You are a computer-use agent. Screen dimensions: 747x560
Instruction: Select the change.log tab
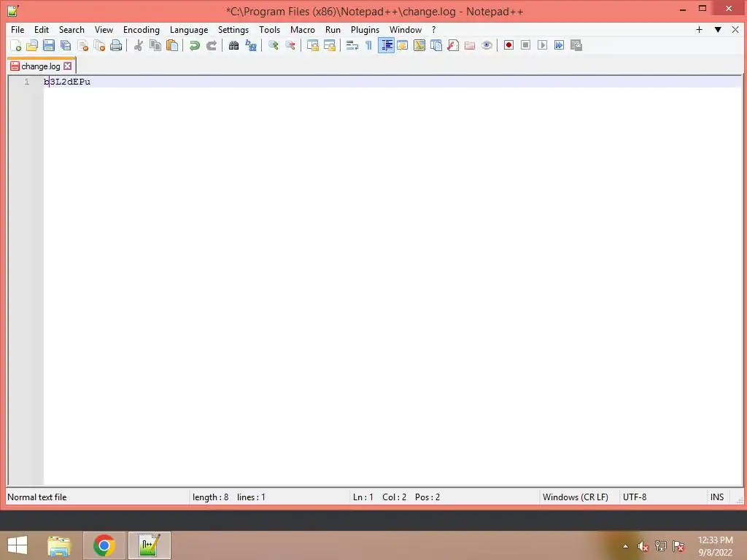tap(41, 66)
